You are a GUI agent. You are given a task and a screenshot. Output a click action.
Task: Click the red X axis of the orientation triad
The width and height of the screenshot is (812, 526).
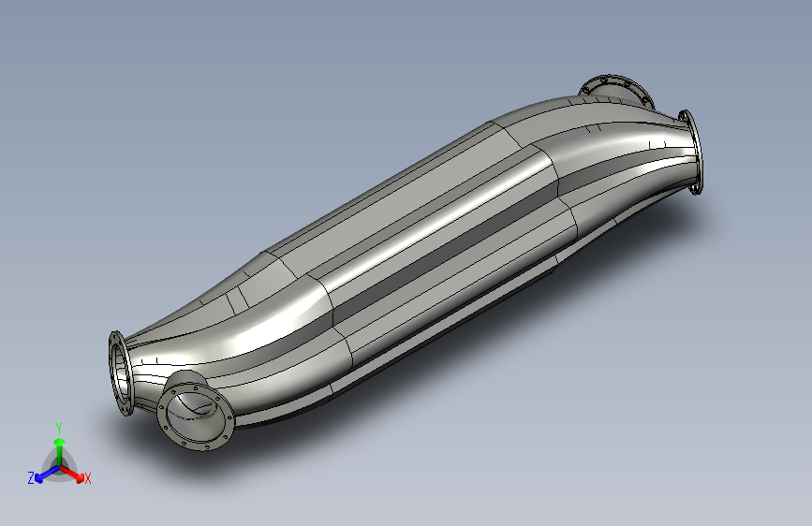[x=72, y=474]
